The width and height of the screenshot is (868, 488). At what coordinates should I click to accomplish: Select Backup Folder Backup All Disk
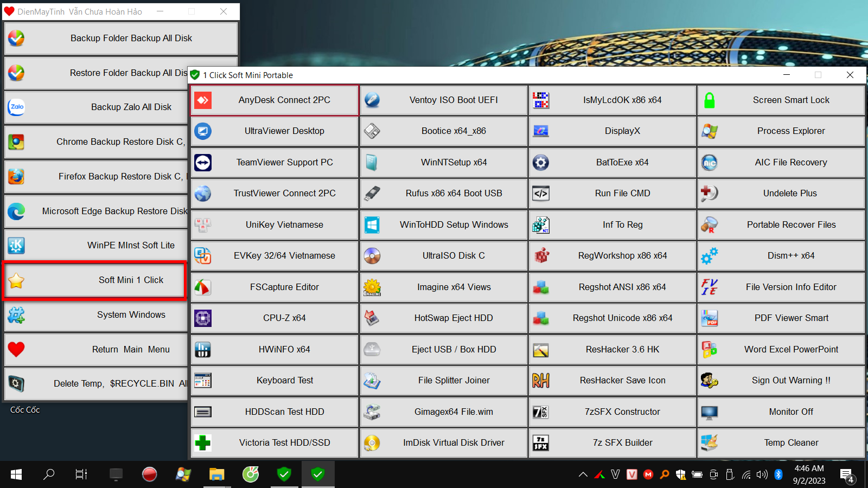click(x=121, y=38)
